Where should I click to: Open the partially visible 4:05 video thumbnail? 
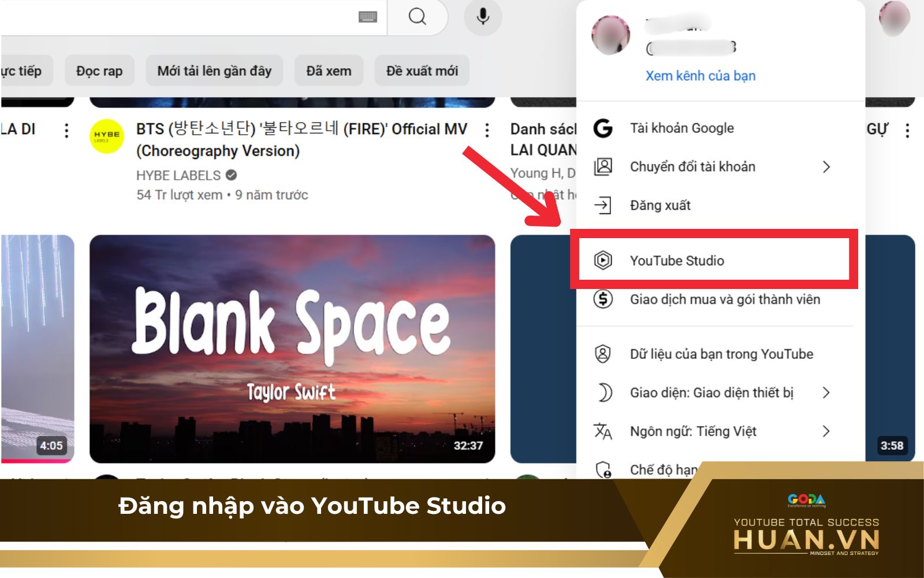(38, 349)
